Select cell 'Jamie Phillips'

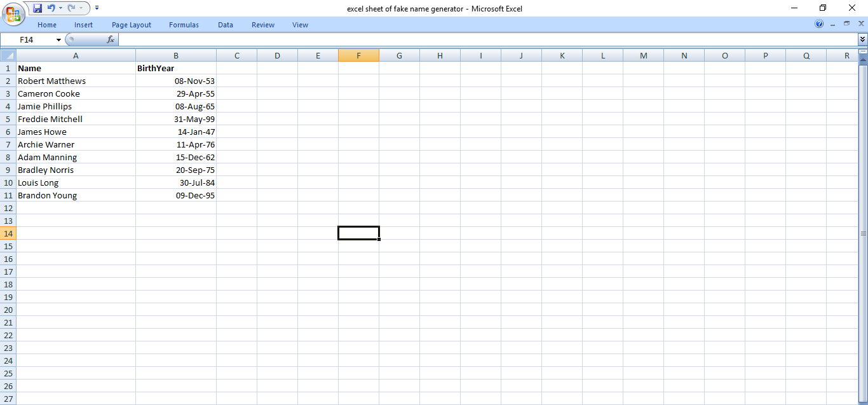(76, 106)
